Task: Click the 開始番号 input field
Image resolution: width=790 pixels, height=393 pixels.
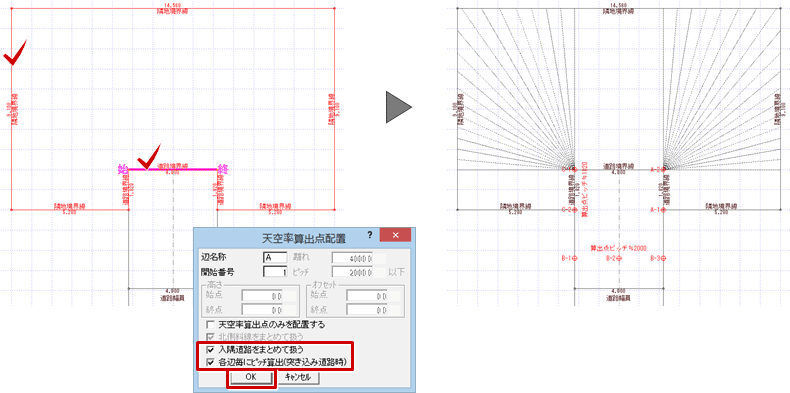Action: [x=275, y=272]
